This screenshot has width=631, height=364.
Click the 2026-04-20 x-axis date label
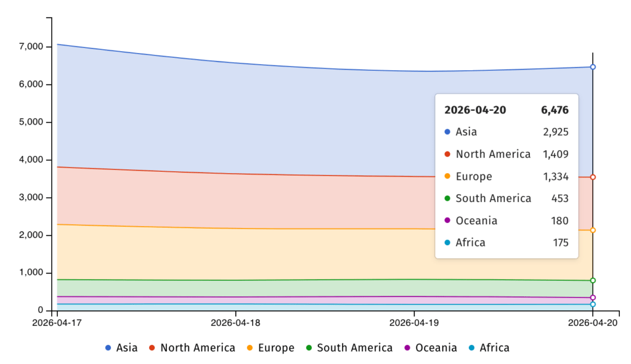tap(593, 322)
